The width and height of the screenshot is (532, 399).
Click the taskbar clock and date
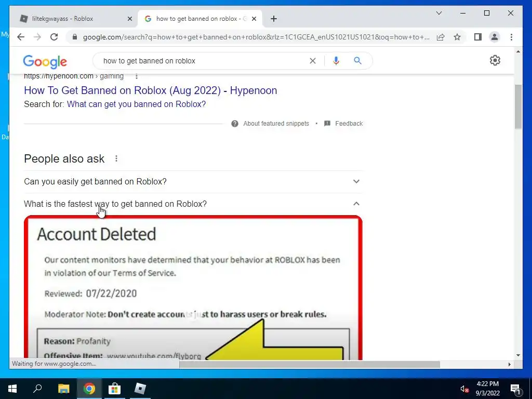click(x=487, y=389)
